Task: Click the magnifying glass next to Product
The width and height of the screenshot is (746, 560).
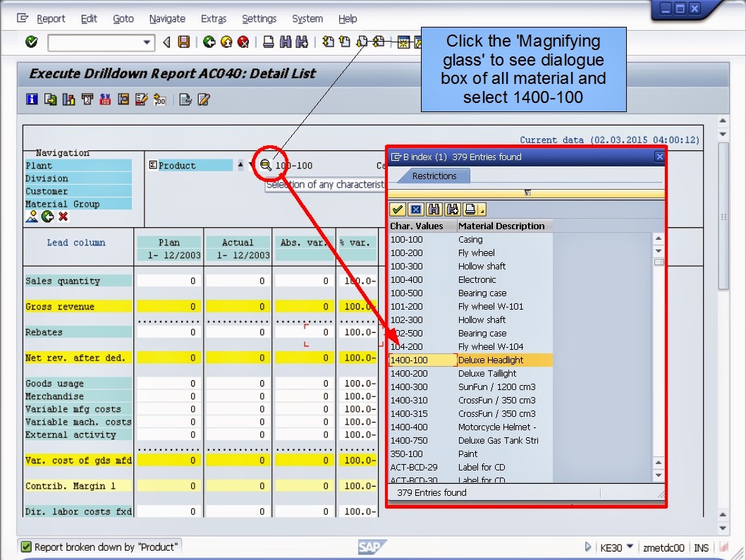Action: pyautogui.click(x=267, y=165)
